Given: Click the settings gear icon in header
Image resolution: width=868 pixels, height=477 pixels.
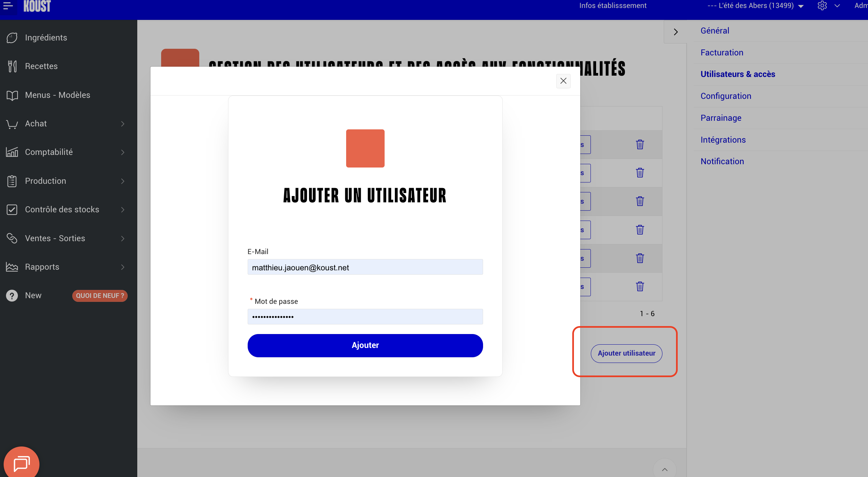Looking at the screenshot, I should [822, 6].
